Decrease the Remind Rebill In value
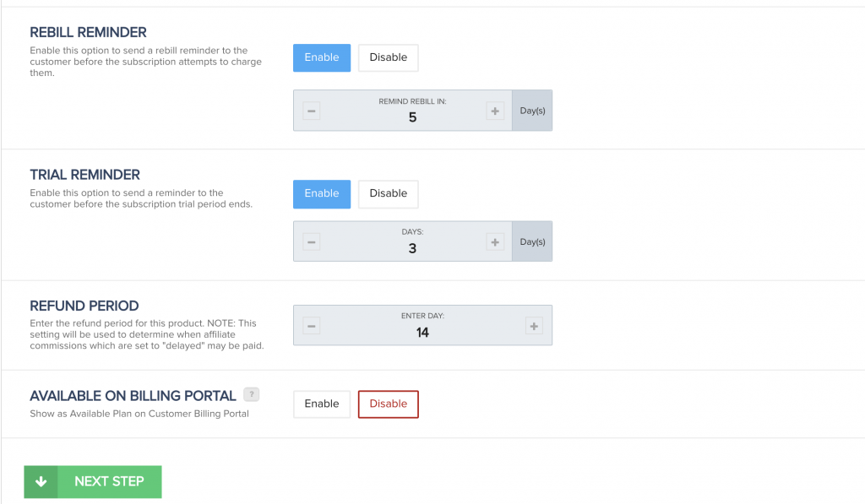The image size is (865, 504). click(x=312, y=111)
